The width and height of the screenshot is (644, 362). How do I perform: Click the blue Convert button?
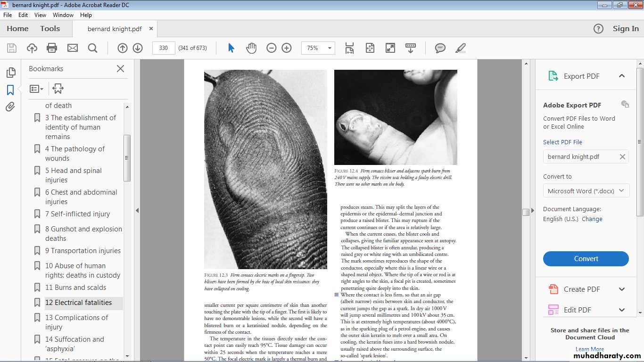pos(586,259)
